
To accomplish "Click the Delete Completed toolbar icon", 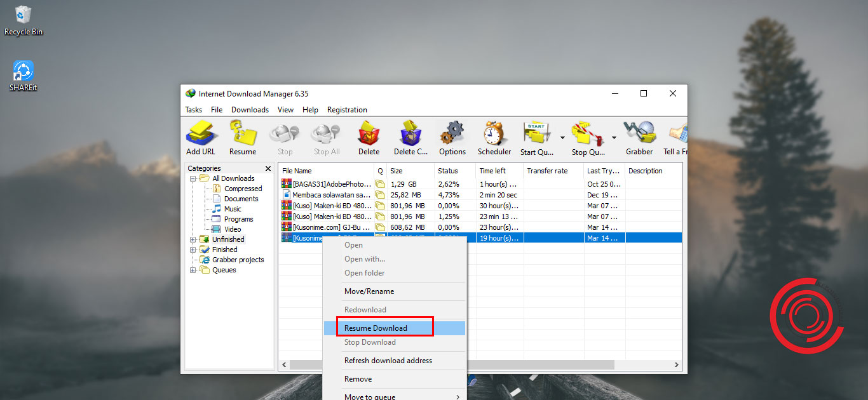I will click(410, 138).
